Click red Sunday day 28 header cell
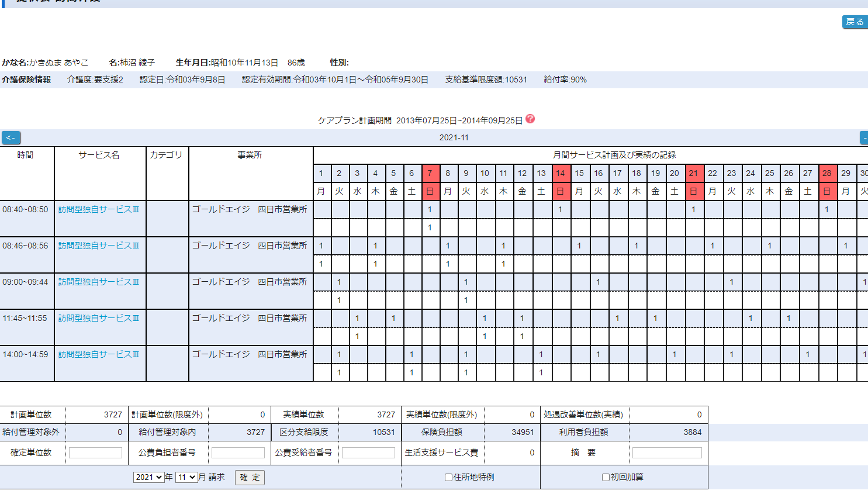The height and width of the screenshot is (494, 868). click(826, 173)
